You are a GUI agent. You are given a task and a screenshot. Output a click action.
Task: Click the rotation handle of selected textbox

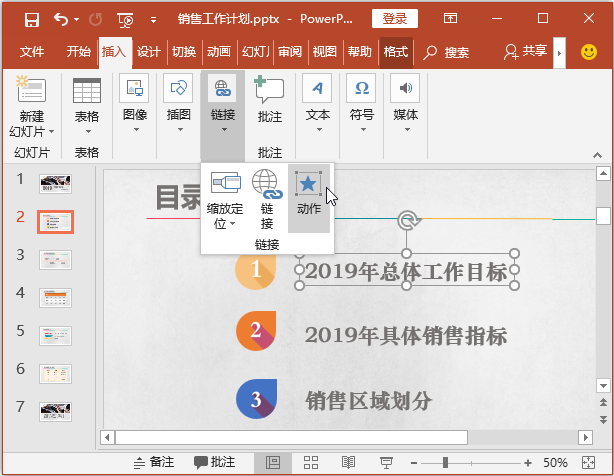coord(407,220)
